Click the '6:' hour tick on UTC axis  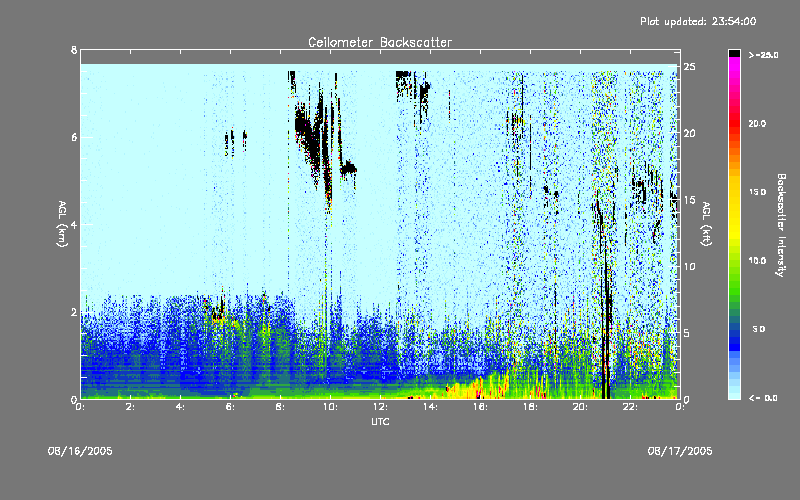pos(230,407)
